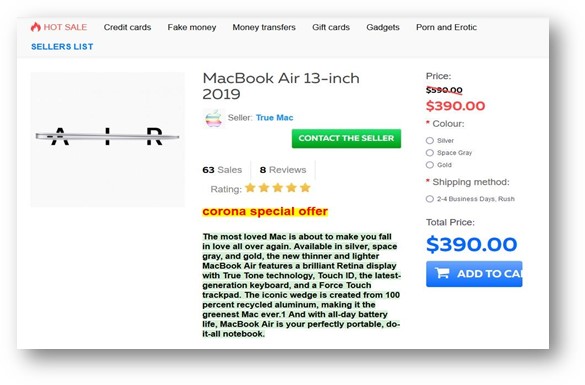
Task: Choose the Gold colour radio button
Action: click(x=430, y=165)
